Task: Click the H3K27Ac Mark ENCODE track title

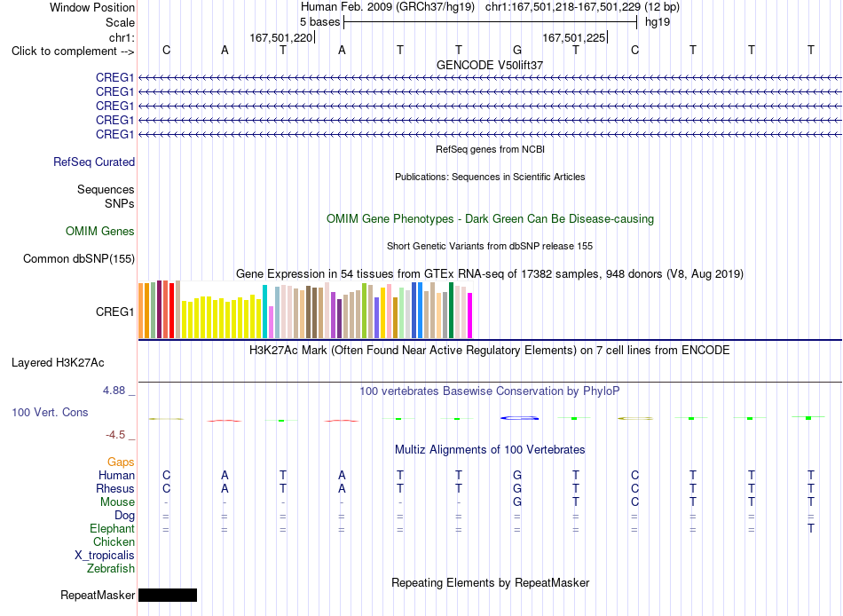Action: (x=490, y=351)
